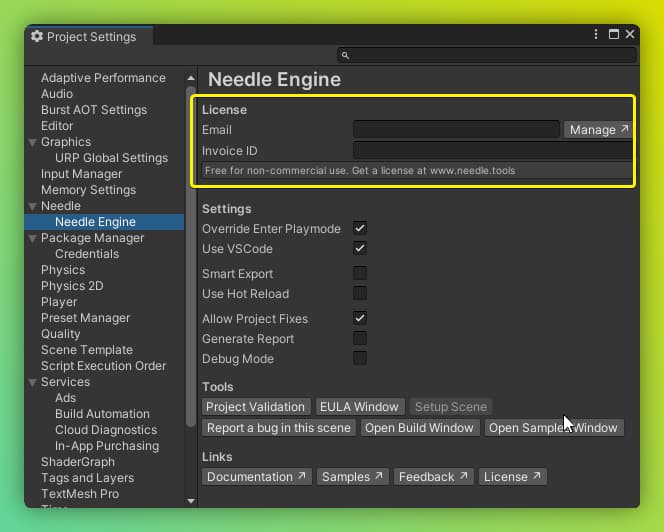Image resolution: width=664 pixels, height=532 pixels.
Task: Click the sidebar scroll-up arrow
Action: tap(191, 78)
